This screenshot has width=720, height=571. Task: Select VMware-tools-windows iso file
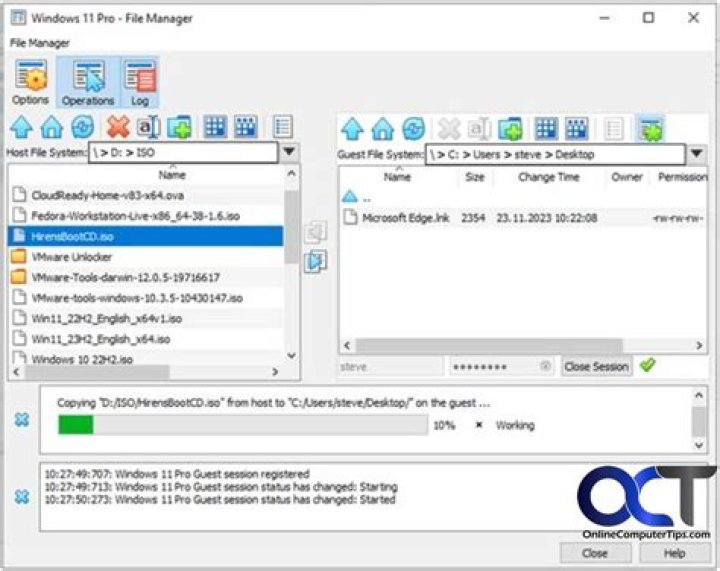coord(146,298)
